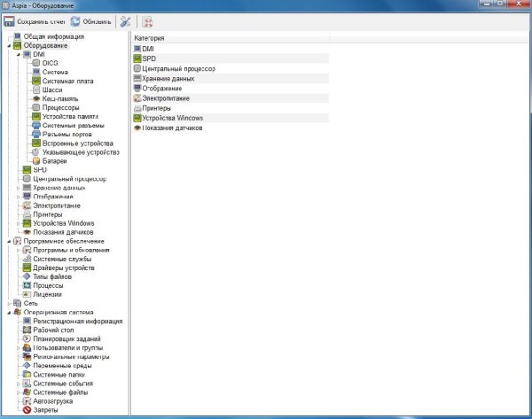The image size is (532, 419).
Task: Click the DMI icon in tree
Action: [x=27, y=54]
